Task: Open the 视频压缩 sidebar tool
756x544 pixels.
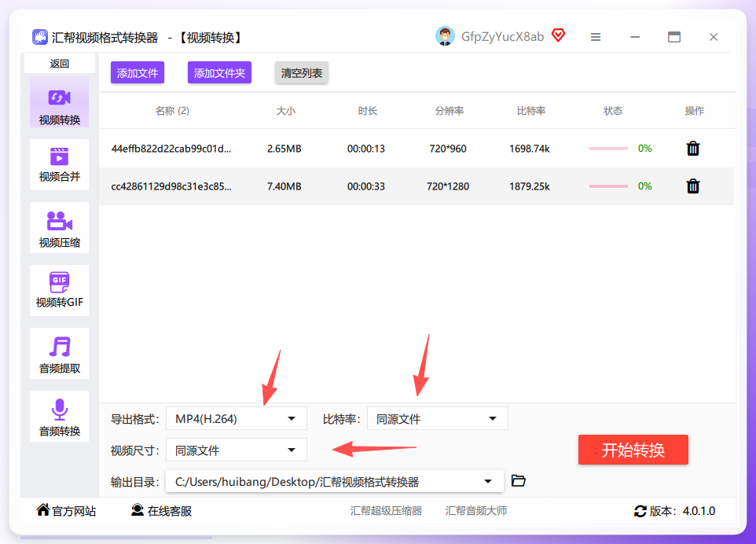Action: tap(59, 228)
